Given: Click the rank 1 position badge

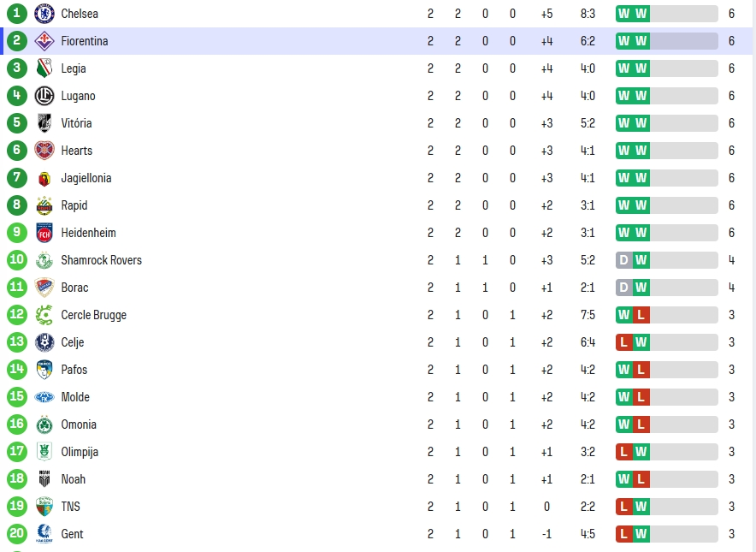Looking at the screenshot, I should click(x=17, y=13).
